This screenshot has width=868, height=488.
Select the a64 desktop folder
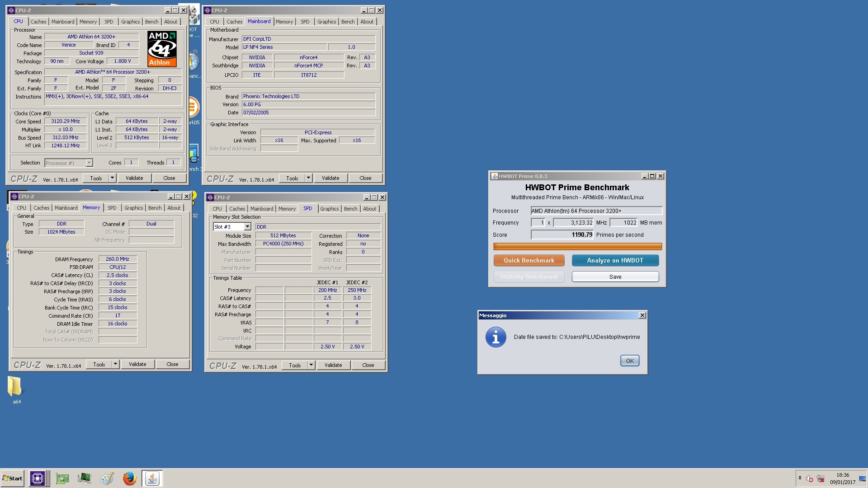[x=16, y=390]
